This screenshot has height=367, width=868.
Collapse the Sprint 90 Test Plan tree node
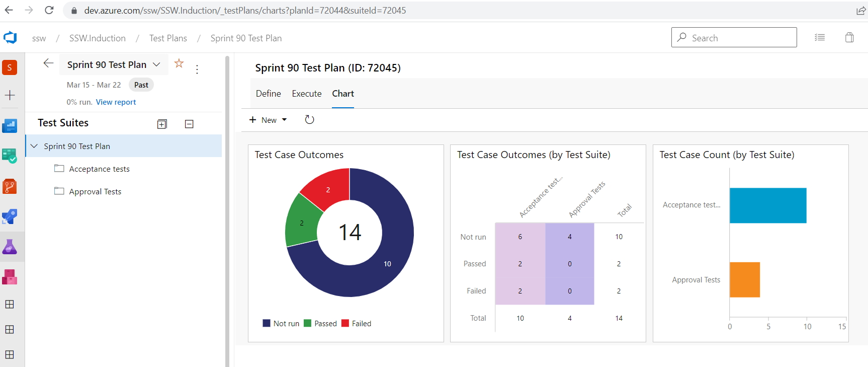click(34, 146)
